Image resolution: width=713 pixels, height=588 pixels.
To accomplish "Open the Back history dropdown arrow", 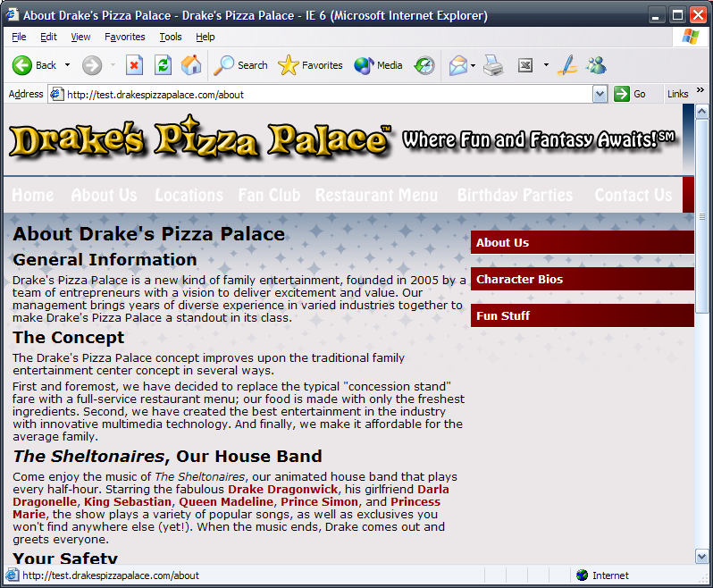I will click(x=67, y=65).
